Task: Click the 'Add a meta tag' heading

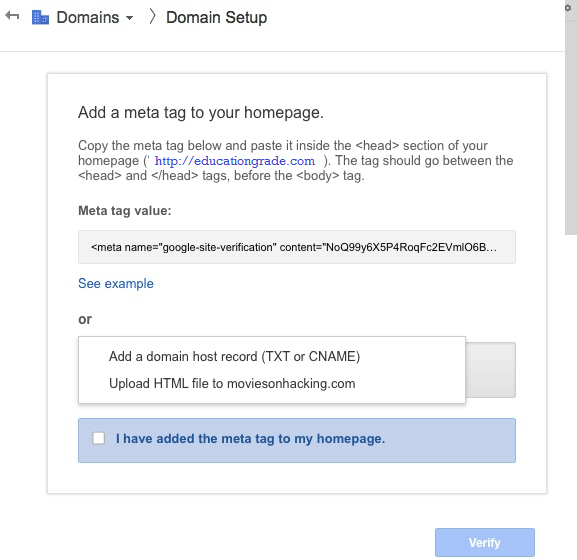Action: (x=201, y=112)
